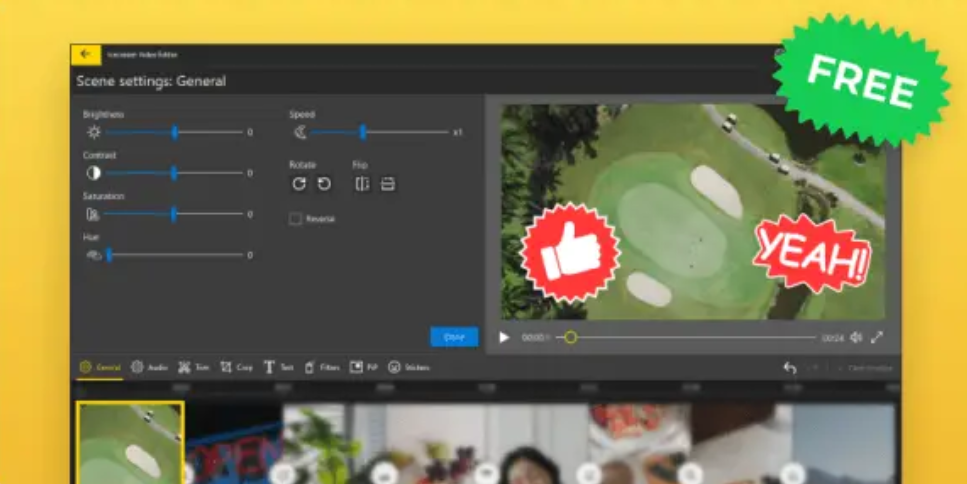Select the thumbs-up sticker in preview
Image resolution: width=967 pixels, height=484 pixels.
570,253
